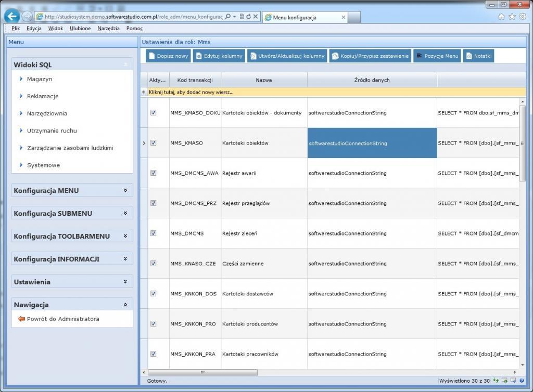Toggle the checkbox for Rejestr awarii row

coord(154,173)
